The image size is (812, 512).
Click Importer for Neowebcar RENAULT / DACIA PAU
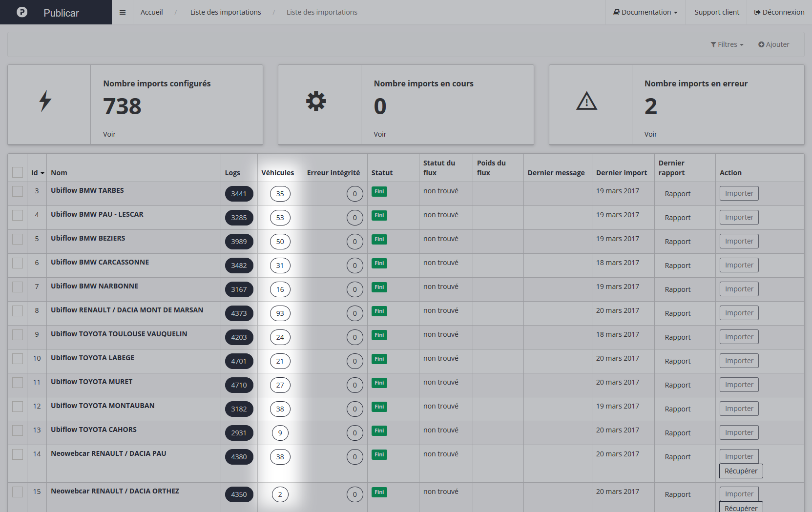pyautogui.click(x=739, y=456)
